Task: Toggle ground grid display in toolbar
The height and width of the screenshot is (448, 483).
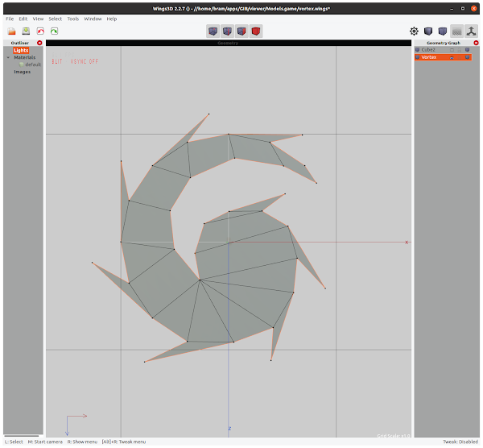Action: point(456,31)
